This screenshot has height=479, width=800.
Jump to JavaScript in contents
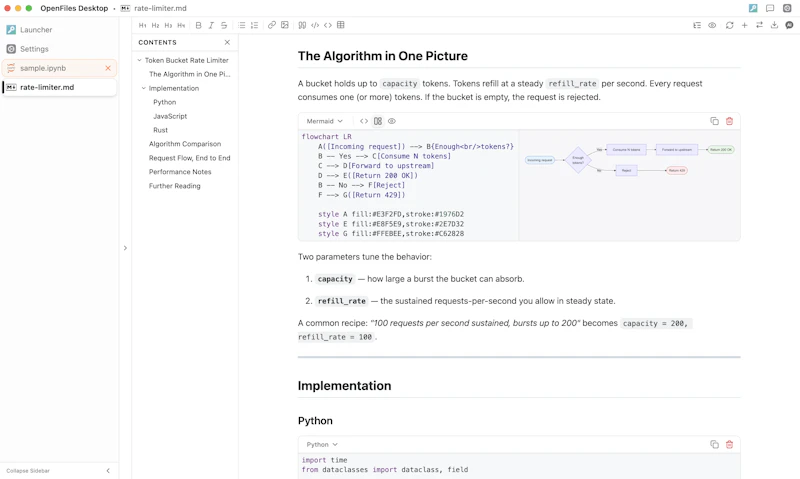(x=170, y=116)
